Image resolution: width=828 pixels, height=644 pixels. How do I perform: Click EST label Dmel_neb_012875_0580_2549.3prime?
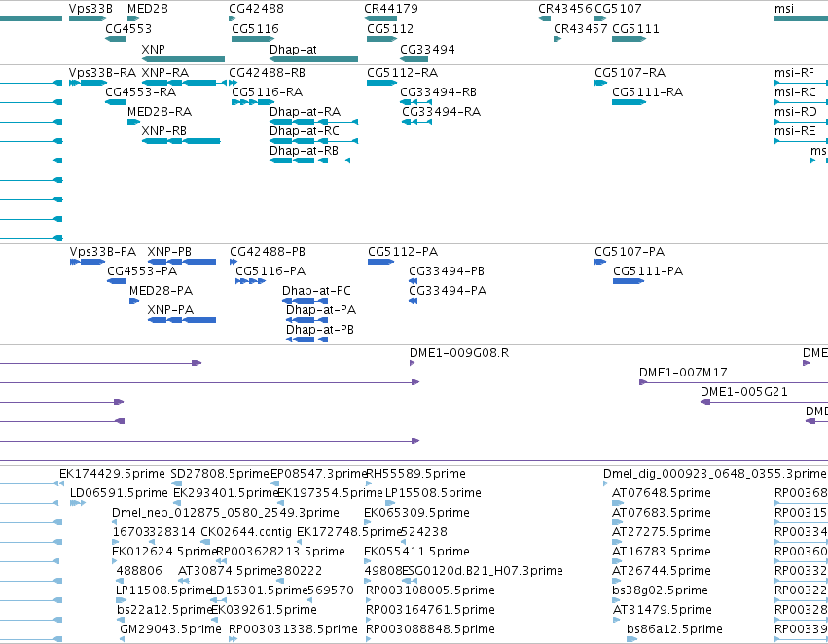point(226,513)
